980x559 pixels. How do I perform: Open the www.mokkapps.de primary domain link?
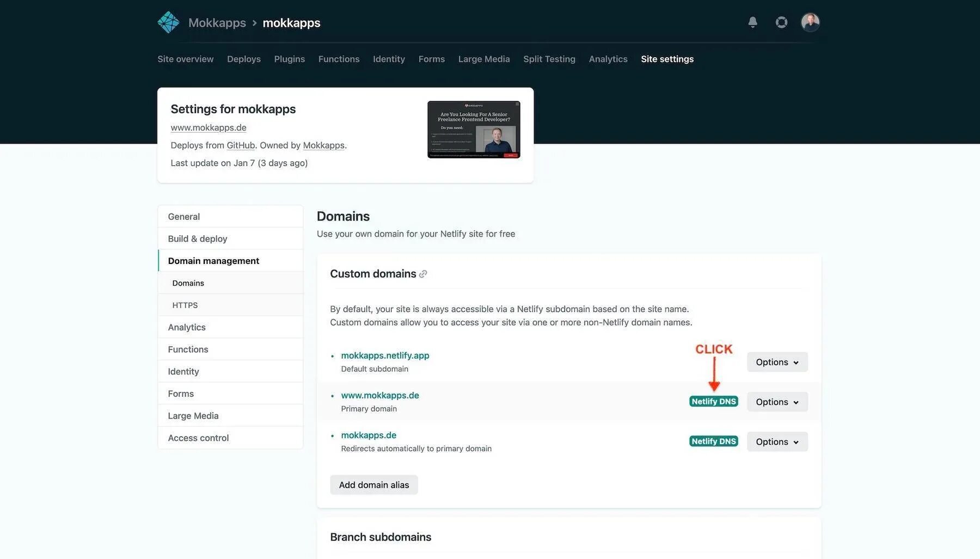pyautogui.click(x=380, y=395)
